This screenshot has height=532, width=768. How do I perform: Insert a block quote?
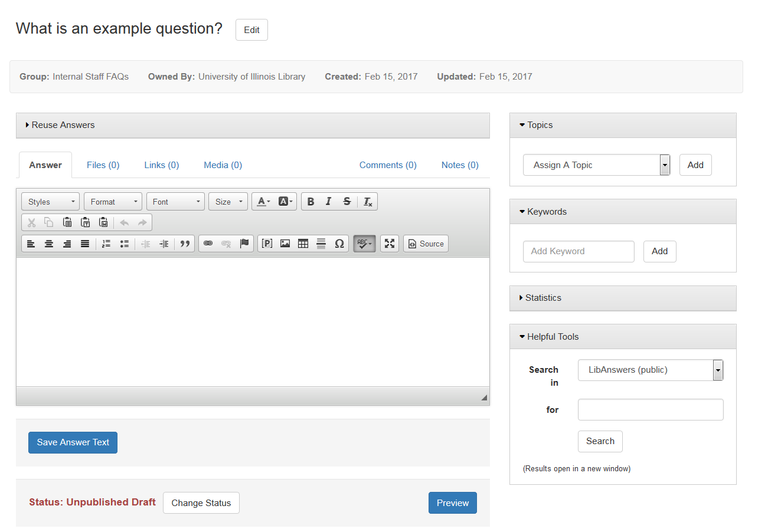[185, 244]
